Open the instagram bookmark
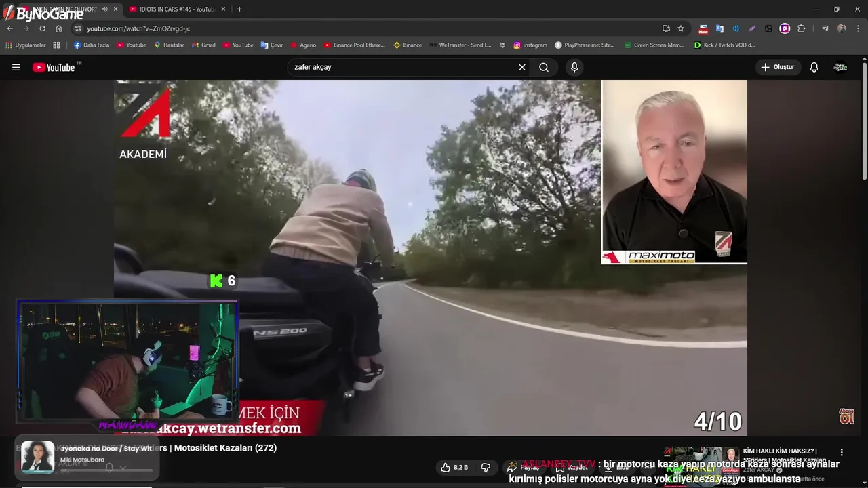Viewport: 868px width, 488px height. pos(530,45)
